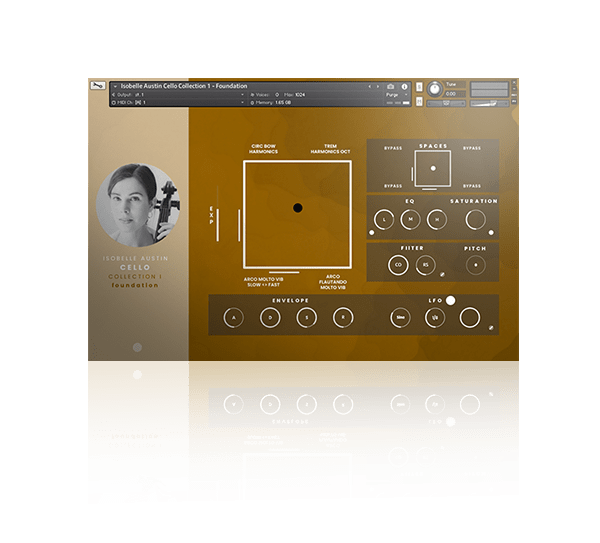Close the instrument with the X button
The image size is (600, 543).
pos(514,82)
